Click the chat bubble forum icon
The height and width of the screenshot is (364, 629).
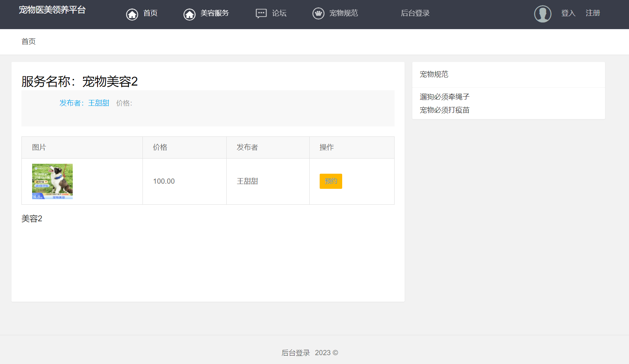pyautogui.click(x=261, y=14)
